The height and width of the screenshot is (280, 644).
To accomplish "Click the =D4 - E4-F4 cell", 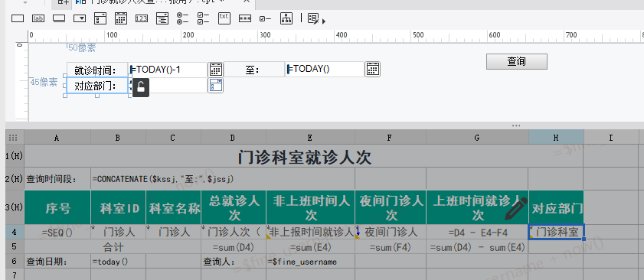I will [477, 233].
